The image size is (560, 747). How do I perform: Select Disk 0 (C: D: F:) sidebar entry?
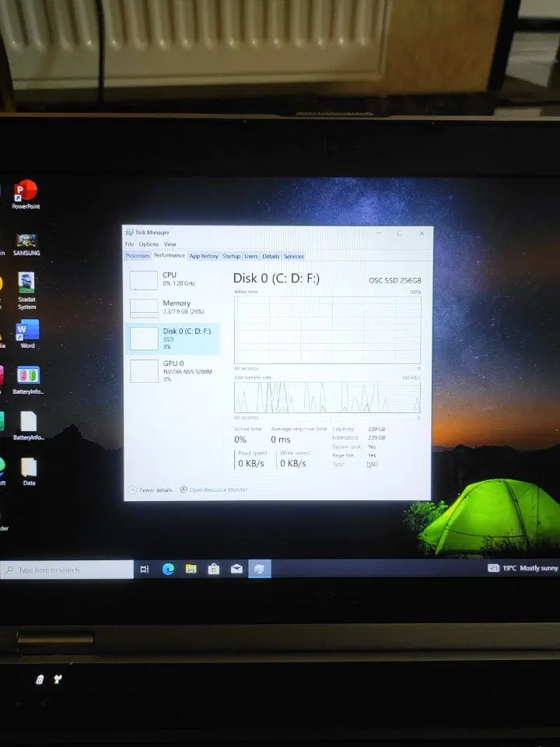[x=173, y=338]
